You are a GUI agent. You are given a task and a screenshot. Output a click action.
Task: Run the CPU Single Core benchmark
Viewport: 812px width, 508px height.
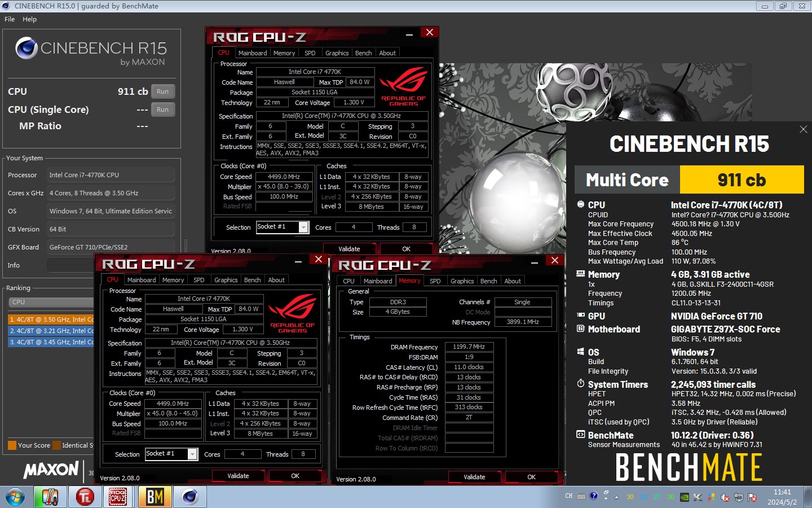[x=163, y=110]
